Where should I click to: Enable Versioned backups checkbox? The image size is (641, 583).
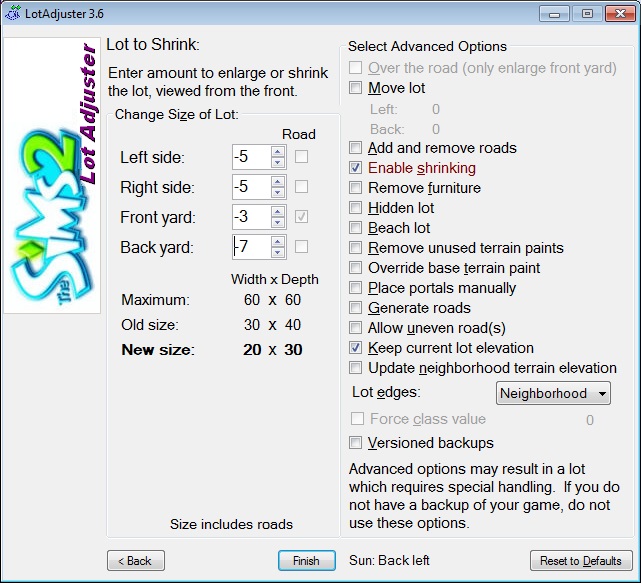point(355,443)
